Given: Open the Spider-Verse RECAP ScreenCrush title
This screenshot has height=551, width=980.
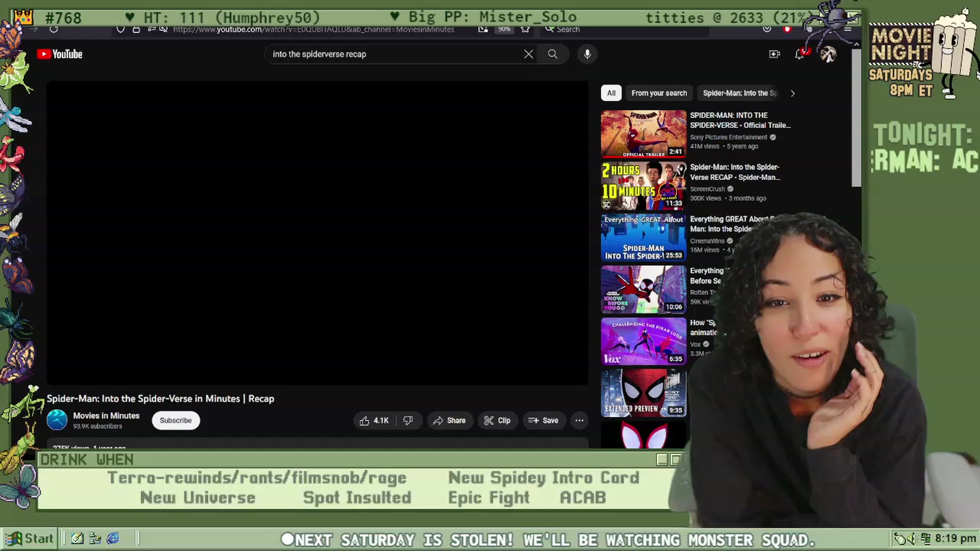Looking at the screenshot, I should pos(735,172).
